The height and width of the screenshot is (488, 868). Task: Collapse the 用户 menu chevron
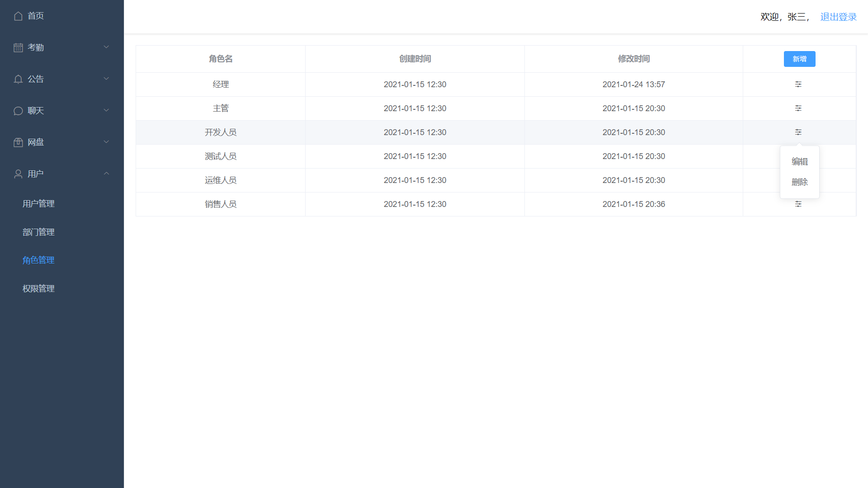[x=106, y=174]
